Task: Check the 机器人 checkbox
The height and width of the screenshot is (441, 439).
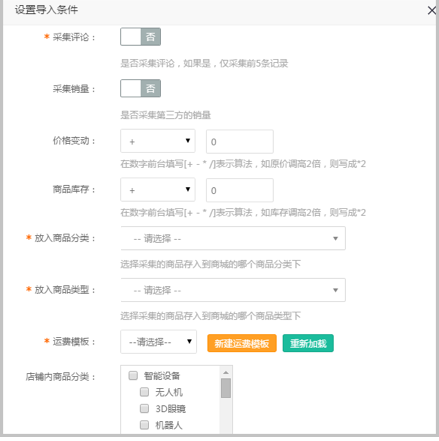Action: tap(144, 424)
